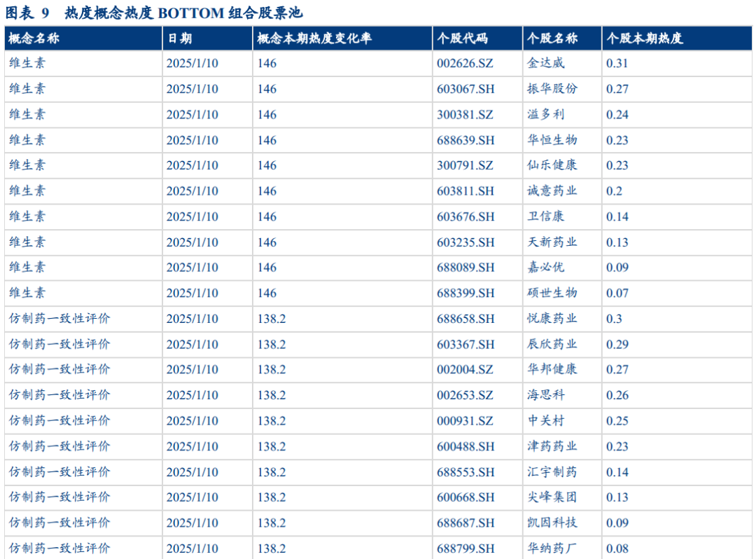
Task: Click stock name 汇宇制药
Action: (552, 471)
